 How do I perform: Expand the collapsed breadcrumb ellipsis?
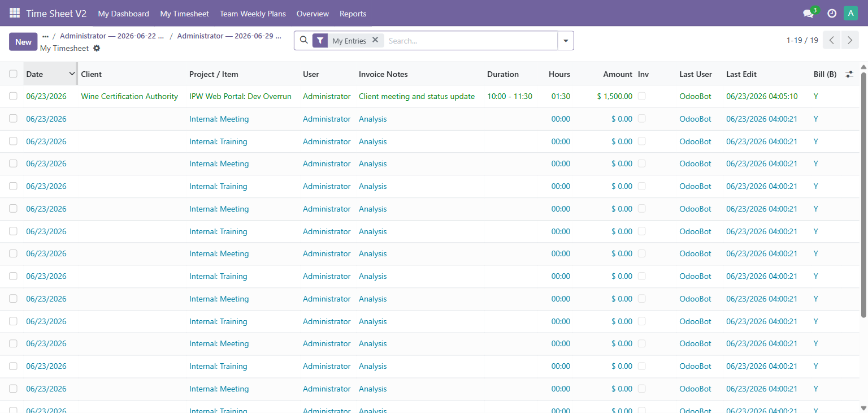click(x=45, y=36)
